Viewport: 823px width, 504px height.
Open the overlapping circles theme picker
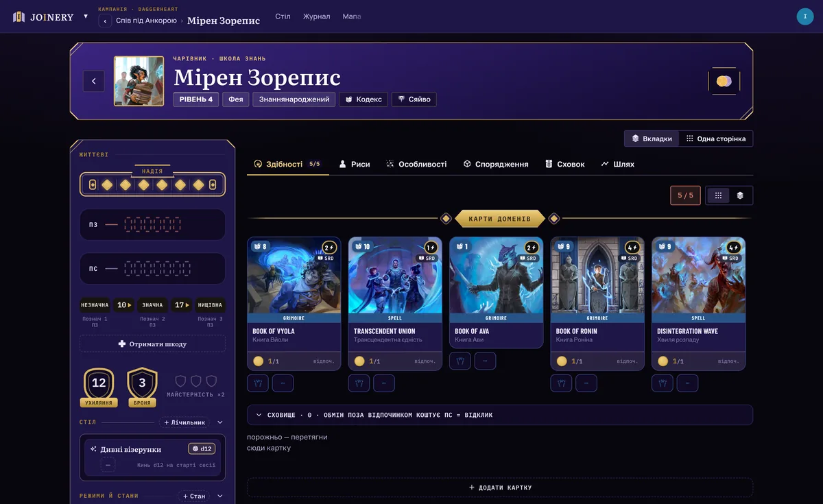[724, 81]
